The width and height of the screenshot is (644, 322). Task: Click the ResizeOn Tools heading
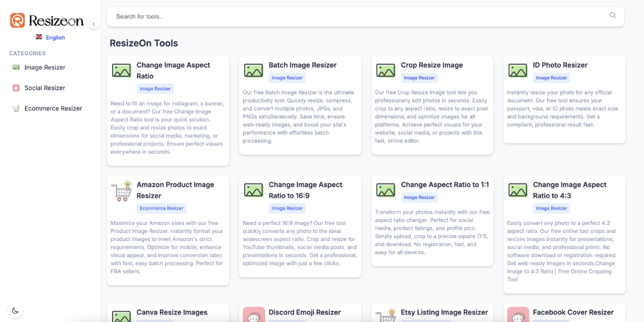coord(144,43)
